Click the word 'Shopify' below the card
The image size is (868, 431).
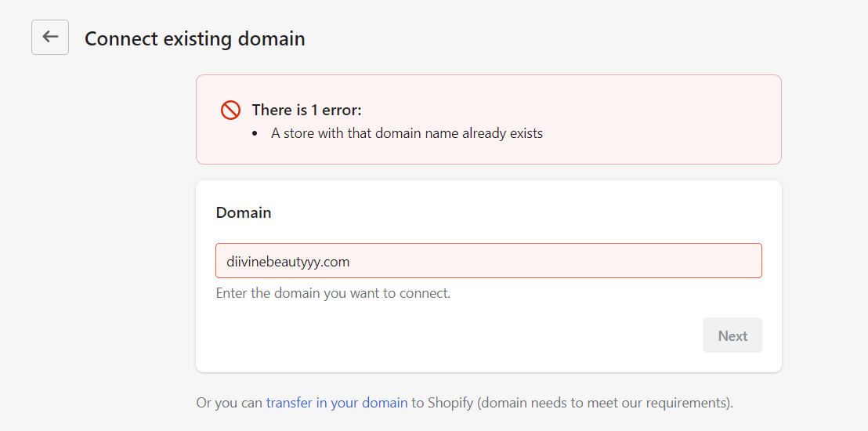click(x=450, y=403)
